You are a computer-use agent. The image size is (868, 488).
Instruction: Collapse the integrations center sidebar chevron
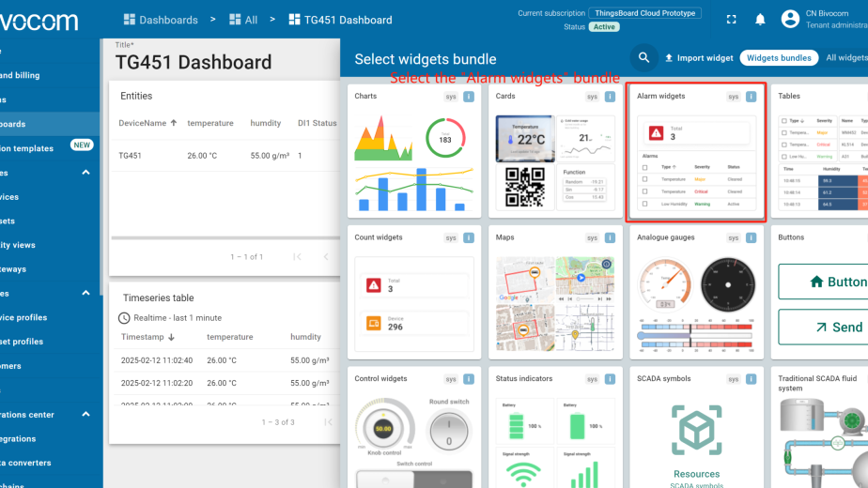pos(85,414)
